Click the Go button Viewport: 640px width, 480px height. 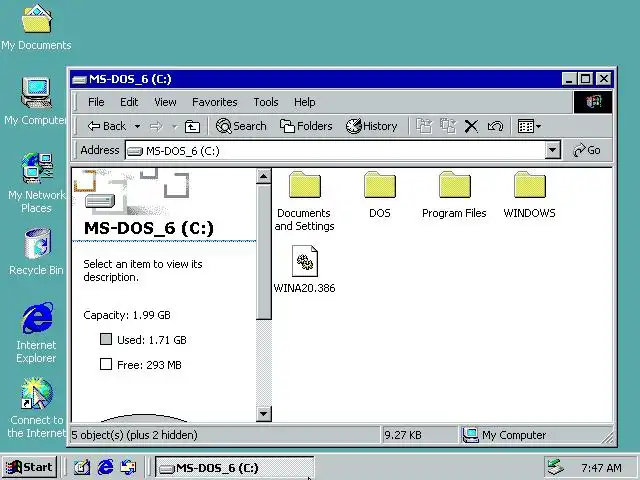coord(587,150)
